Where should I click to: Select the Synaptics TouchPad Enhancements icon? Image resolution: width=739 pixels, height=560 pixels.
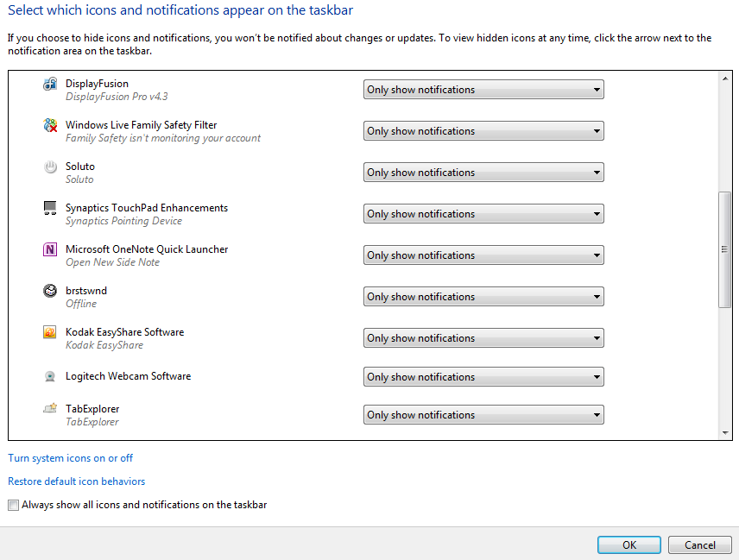(x=50, y=208)
